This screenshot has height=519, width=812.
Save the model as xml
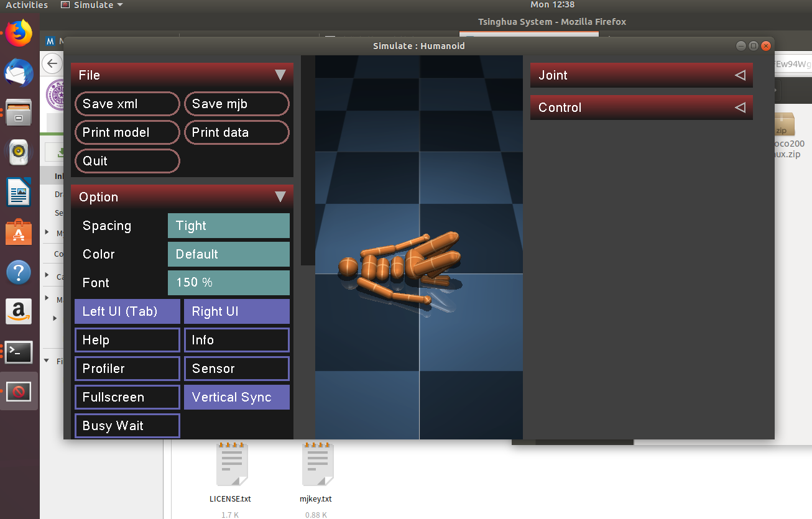(x=127, y=104)
